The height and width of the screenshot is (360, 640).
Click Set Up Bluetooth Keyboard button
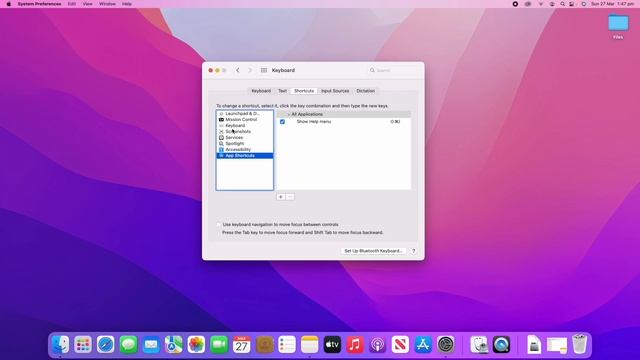pos(373,251)
